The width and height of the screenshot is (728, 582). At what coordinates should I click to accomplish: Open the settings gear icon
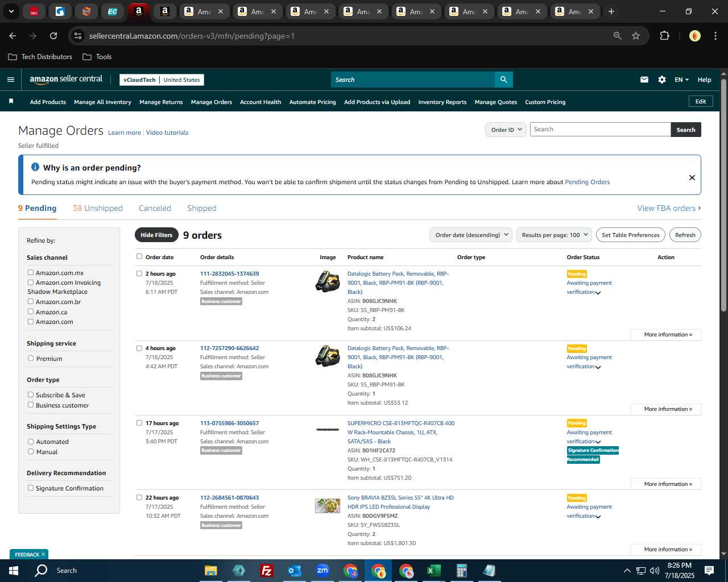[x=662, y=80]
